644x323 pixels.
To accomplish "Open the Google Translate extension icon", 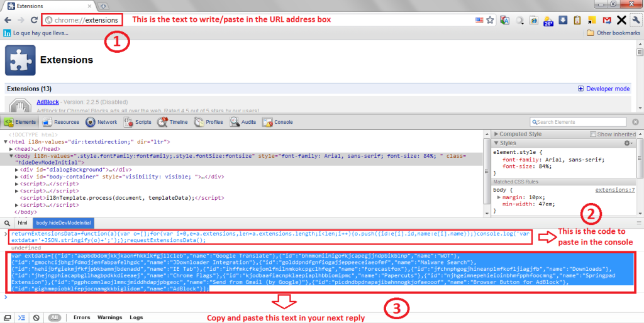I will [x=505, y=19].
